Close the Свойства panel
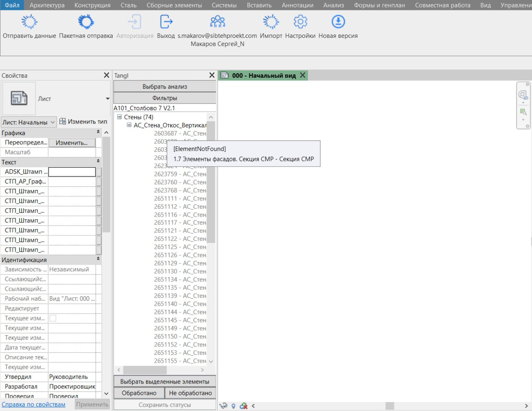This screenshot has width=532, height=411. (x=106, y=75)
